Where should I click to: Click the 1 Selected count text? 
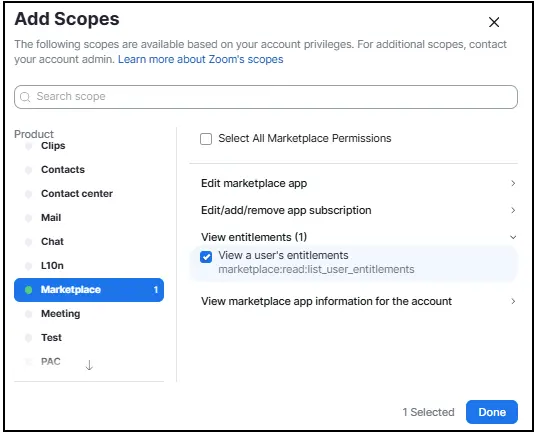pyautogui.click(x=428, y=412)
